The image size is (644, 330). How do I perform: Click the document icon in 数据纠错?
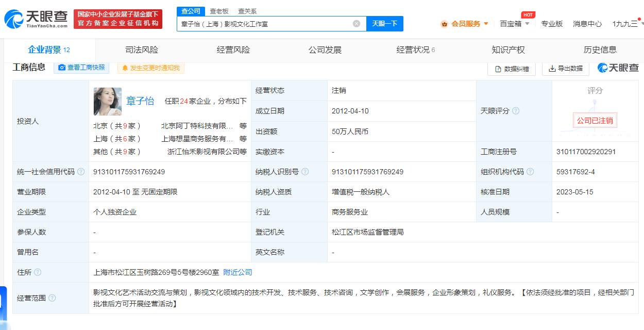click(498, 69)
